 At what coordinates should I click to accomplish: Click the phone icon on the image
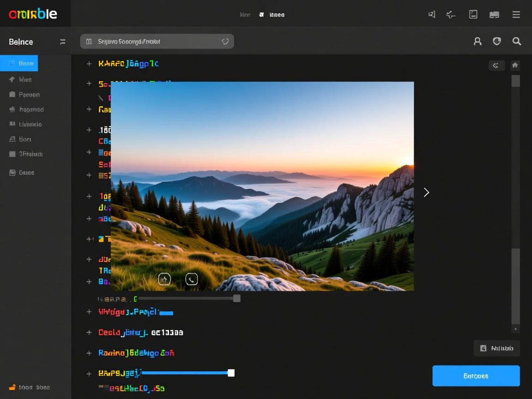click(x=191, y=279)
